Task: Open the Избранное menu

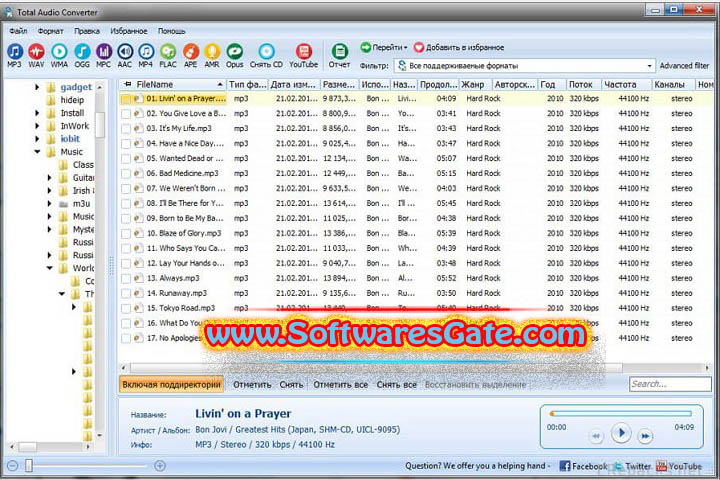Action: (x=129, y=31)
